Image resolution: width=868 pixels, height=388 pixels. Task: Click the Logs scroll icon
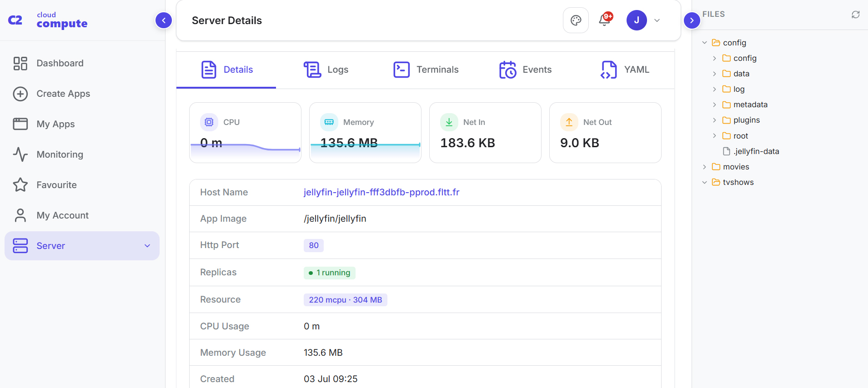pos(312,70)
